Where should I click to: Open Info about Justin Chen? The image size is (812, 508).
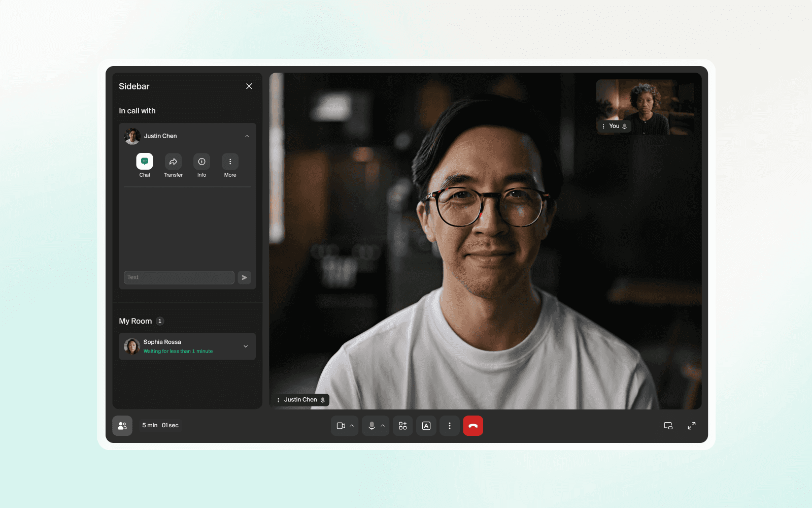201,162
